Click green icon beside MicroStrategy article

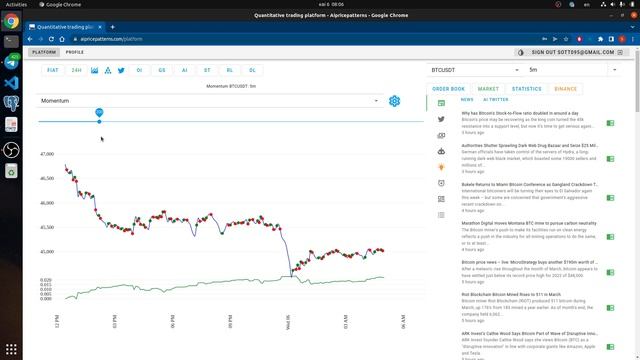[610, 272]
